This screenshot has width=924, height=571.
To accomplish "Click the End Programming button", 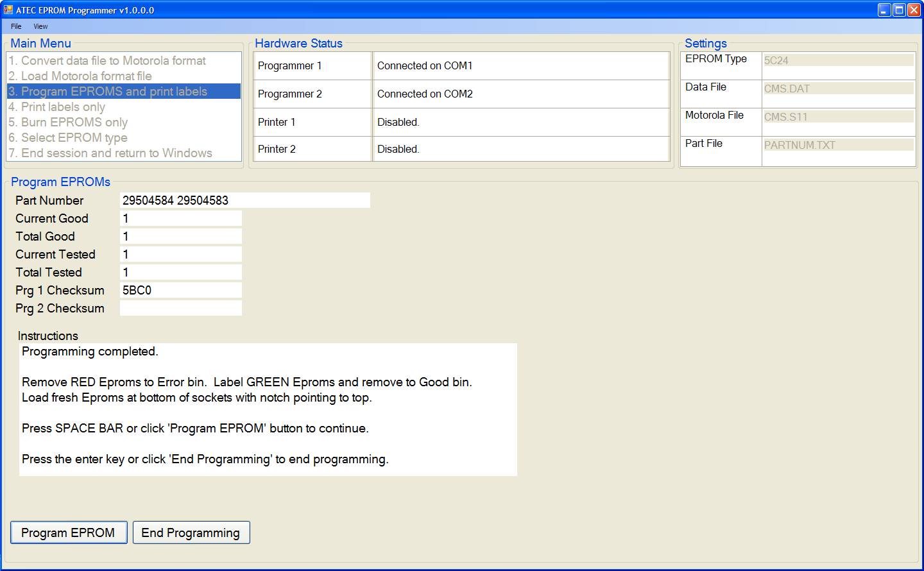I will (191, 533).
